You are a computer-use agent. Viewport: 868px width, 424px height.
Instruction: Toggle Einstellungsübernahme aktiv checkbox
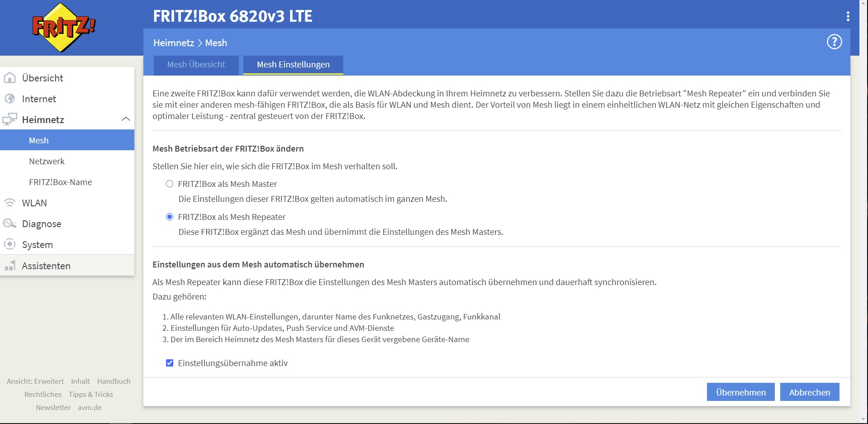coord(170,363)
